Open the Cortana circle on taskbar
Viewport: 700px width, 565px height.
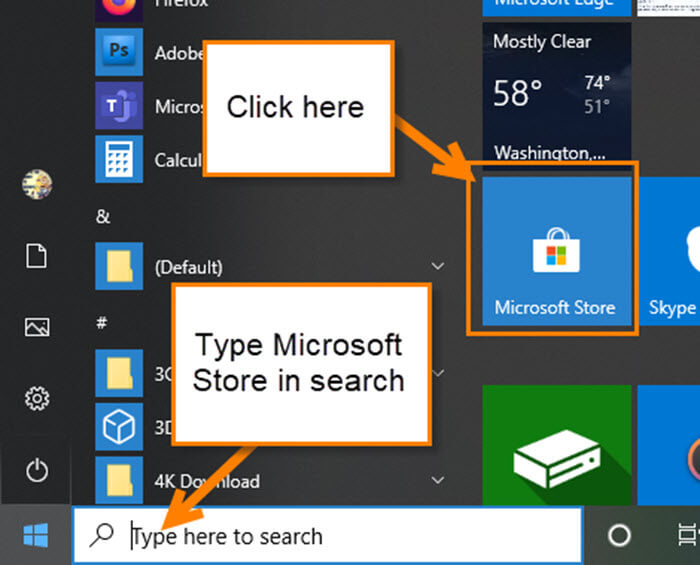pyautogui.click(x=619, y=535)
